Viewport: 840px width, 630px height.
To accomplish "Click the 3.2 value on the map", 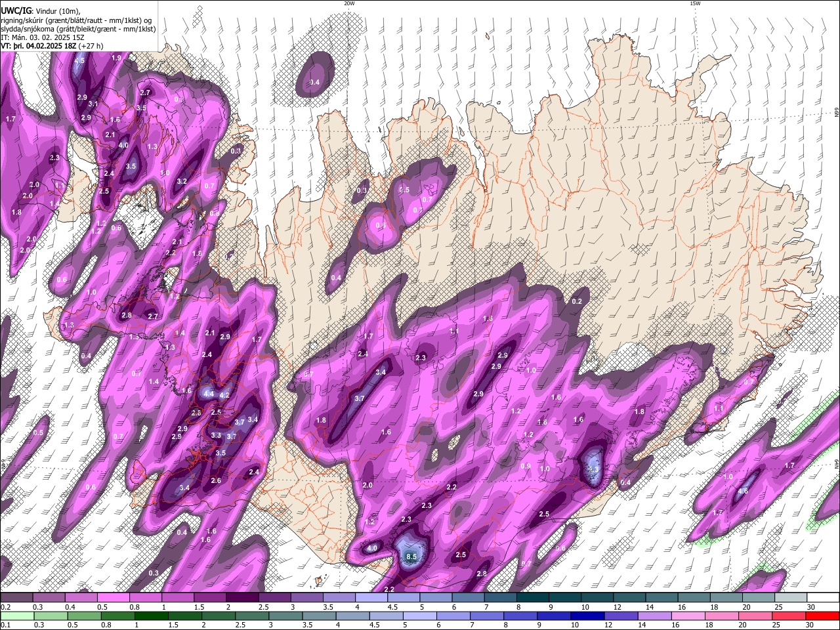I will 182,182.
